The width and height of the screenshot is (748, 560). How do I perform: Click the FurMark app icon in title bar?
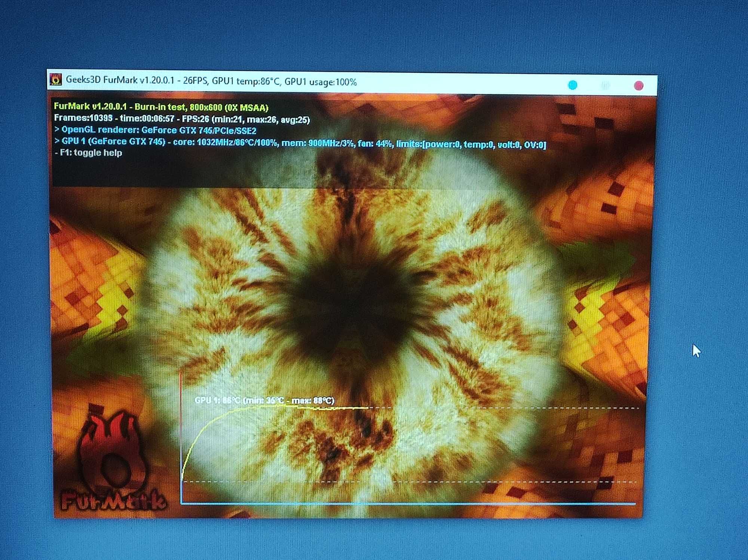[56, 79]
